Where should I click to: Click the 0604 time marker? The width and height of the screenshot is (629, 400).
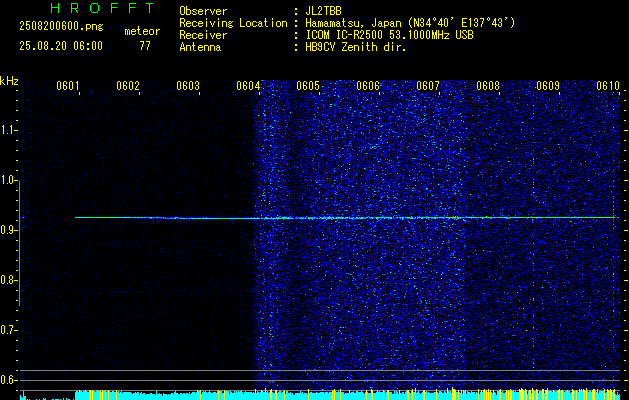click(x=248, y=86)
